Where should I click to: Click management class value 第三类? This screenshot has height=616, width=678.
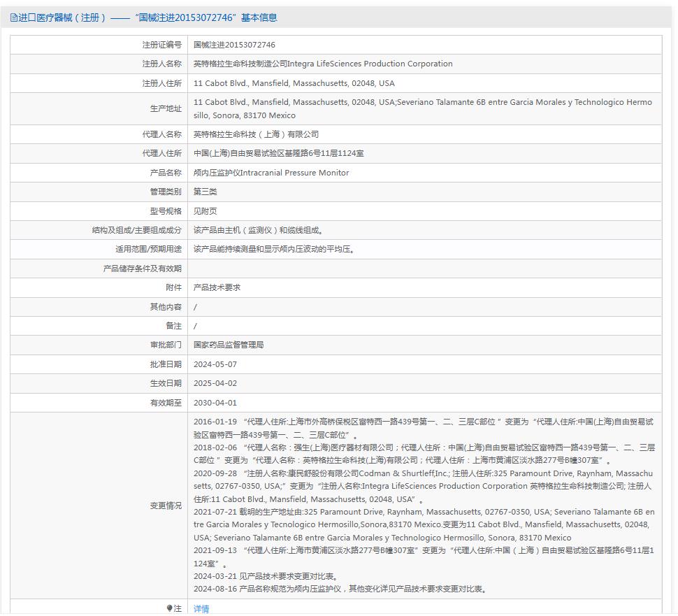pos(205,192)
